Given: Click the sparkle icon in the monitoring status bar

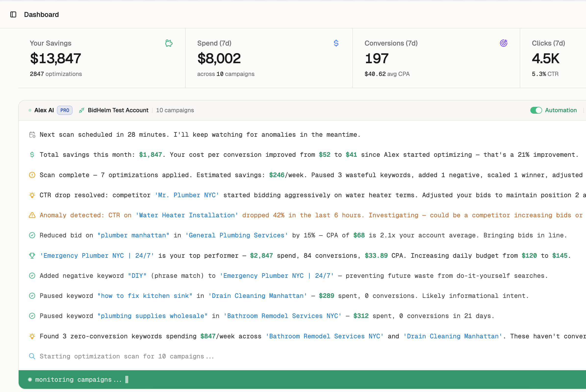Looking at the screenshot, I should (x=30, y=379).
